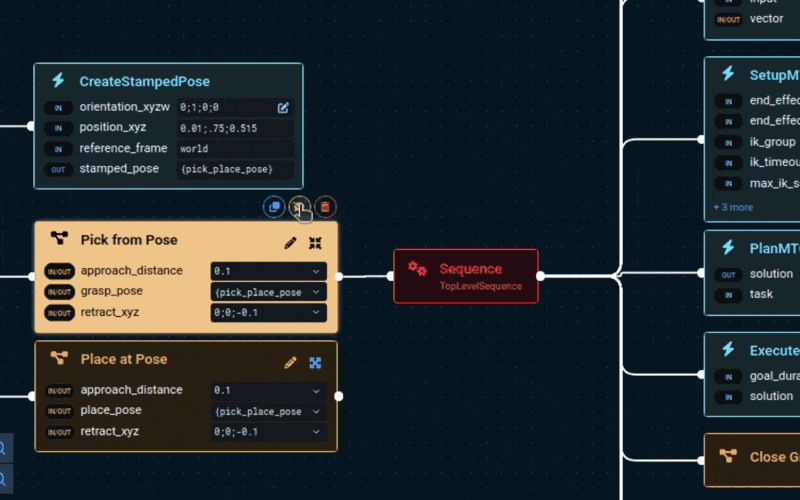Click the 'reference_frame' port label
The image size is (800, 500).
click(123, 148)
